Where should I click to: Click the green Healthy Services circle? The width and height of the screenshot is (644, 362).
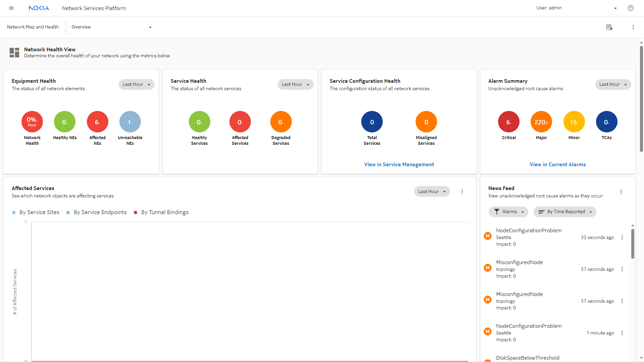(200, 122)
